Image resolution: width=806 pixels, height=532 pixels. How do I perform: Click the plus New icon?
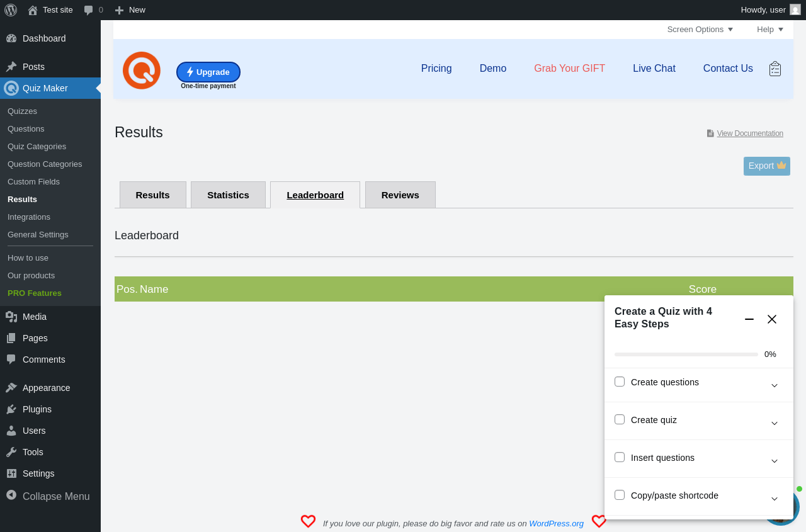tap(119, 10)
